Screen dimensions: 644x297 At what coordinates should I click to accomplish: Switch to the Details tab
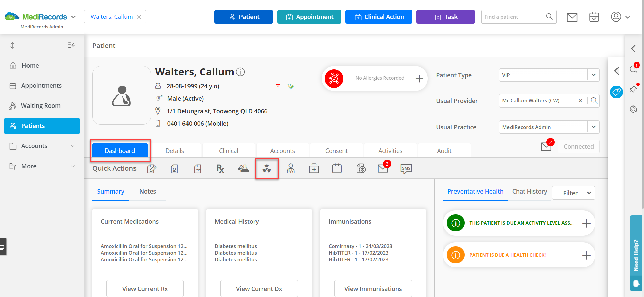[x=175, y=151]
